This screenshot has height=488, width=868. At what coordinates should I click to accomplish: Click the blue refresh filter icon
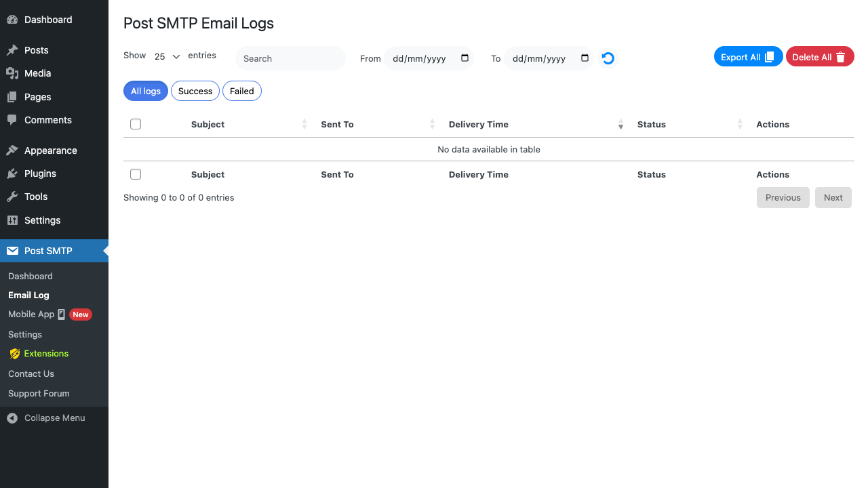click(x=608, y=58)
